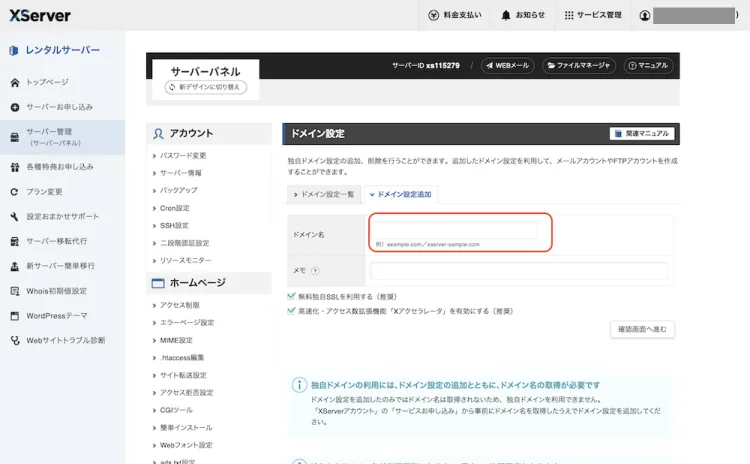The width and height of the screenshot is (750, 464).
Task: Open Cron設定 link
Action: (x=174, y=208)
